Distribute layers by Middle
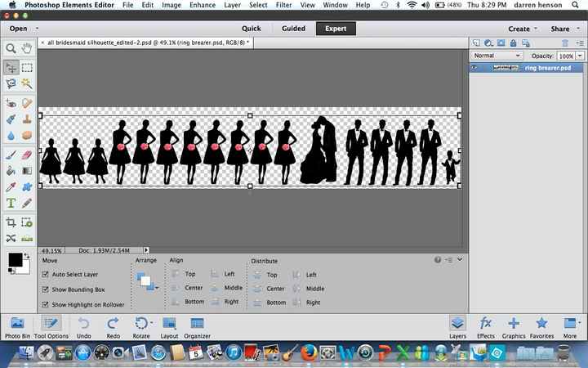 308,289
